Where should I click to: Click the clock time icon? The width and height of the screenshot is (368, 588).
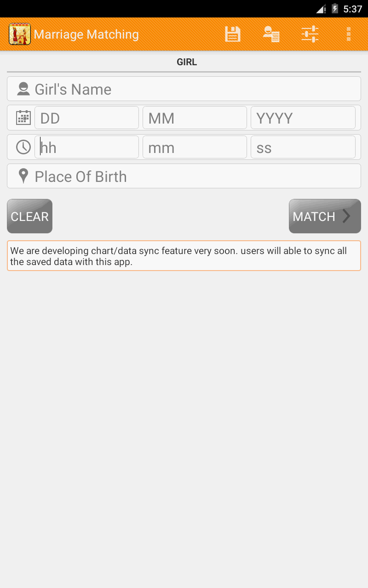point(23,147)
